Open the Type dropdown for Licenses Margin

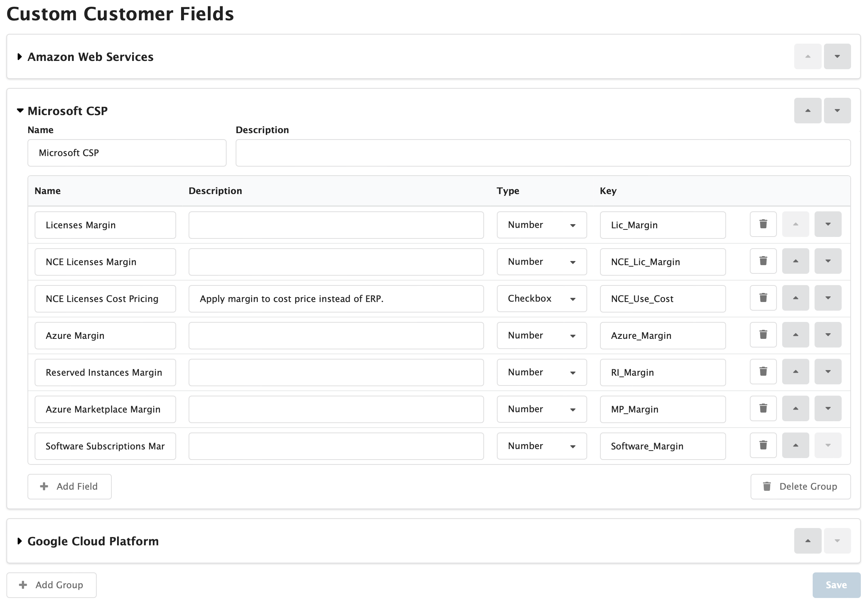point(541,225)
